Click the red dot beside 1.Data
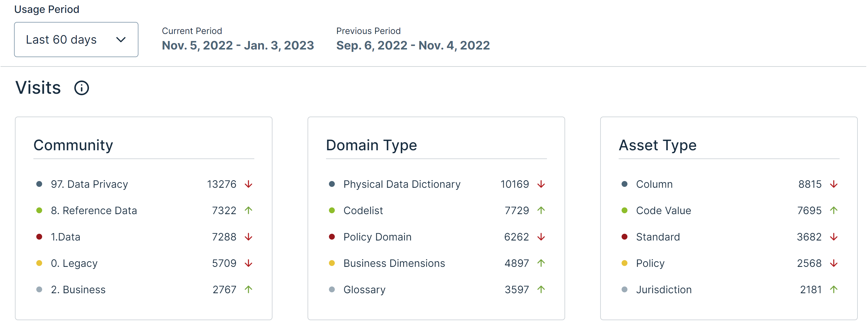Viewport: 868px width, 331px height. (x=39, y=237)
